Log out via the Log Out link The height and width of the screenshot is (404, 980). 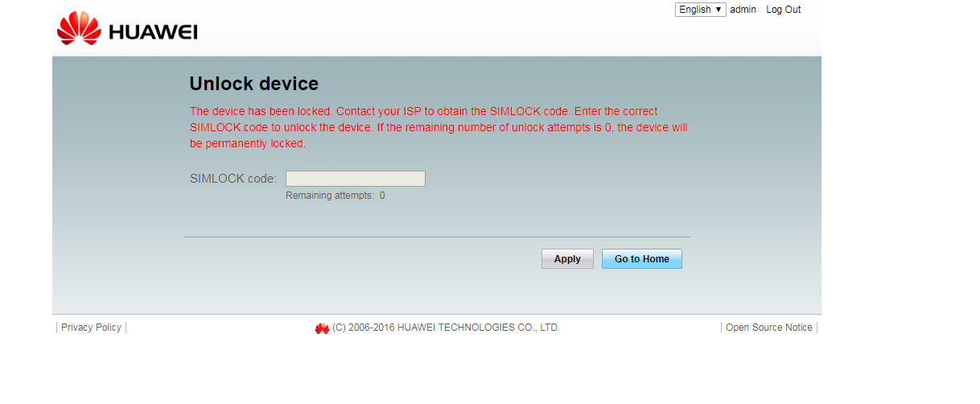click(x=783, y=10)
